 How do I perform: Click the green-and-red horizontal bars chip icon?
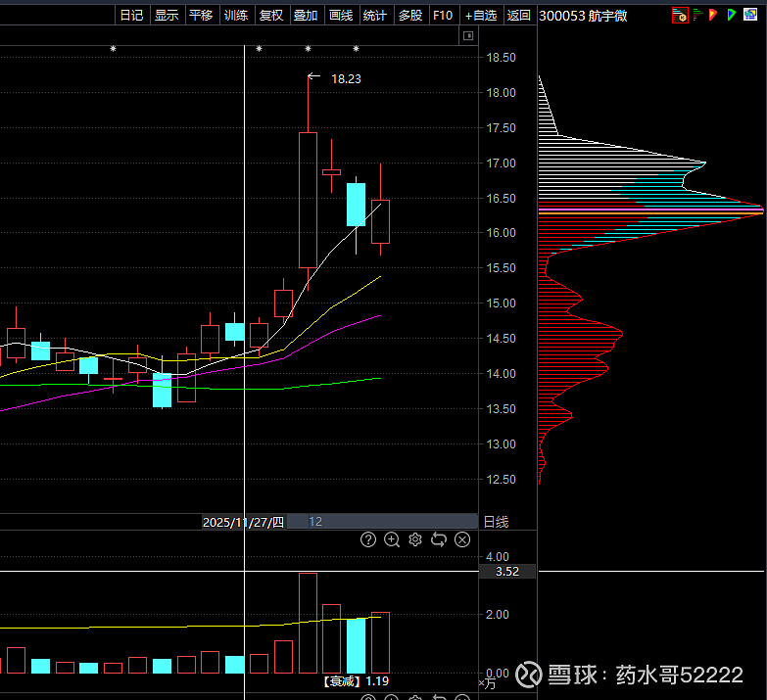pos(698,15)
